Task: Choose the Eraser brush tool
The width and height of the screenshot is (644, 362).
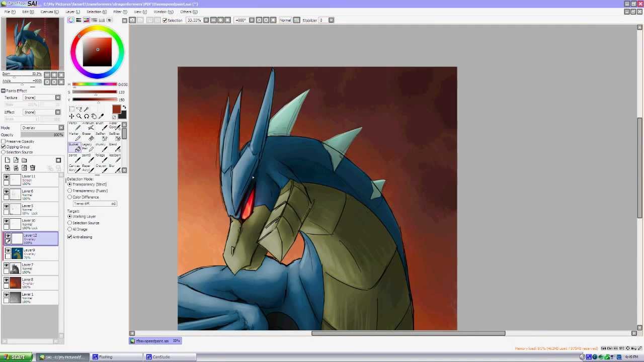Action: click(x=88, y=136)
